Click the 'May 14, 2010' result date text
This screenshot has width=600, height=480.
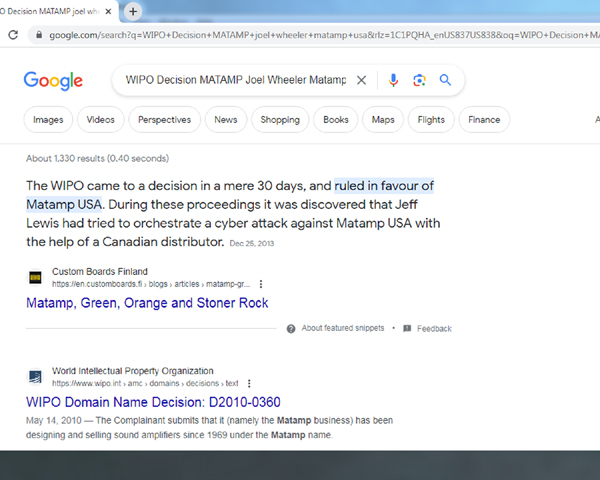[54, 420]
